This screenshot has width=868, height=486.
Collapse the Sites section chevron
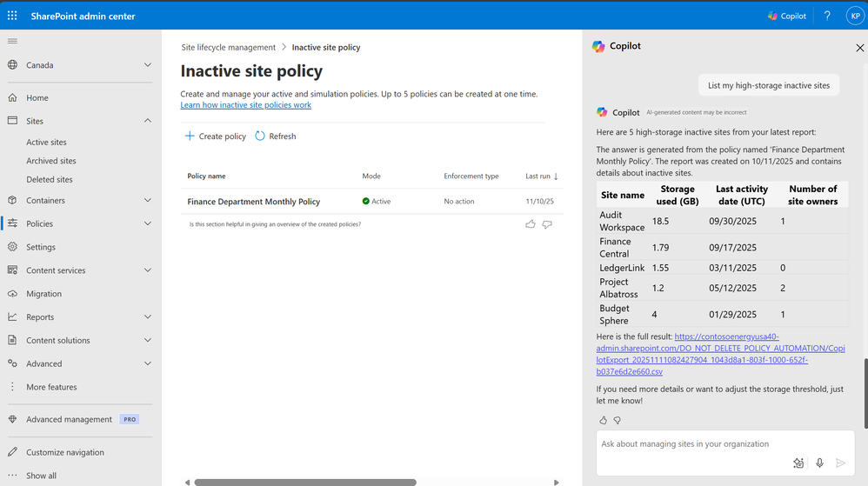click(148, 121)
